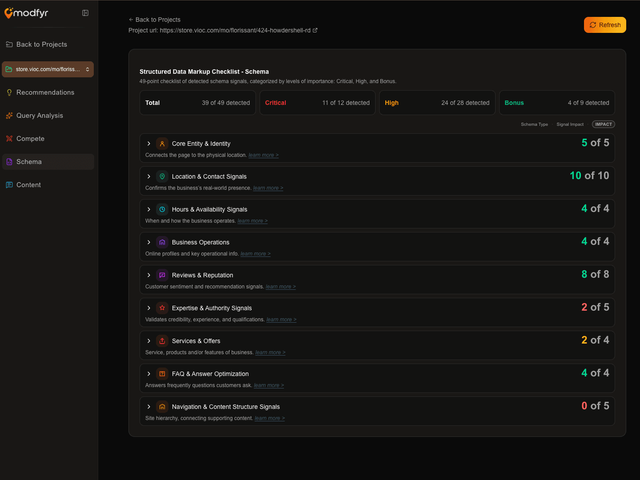The image size is (640, 480).
Task: Open the external project URL link icon
Action: (315, 30)
